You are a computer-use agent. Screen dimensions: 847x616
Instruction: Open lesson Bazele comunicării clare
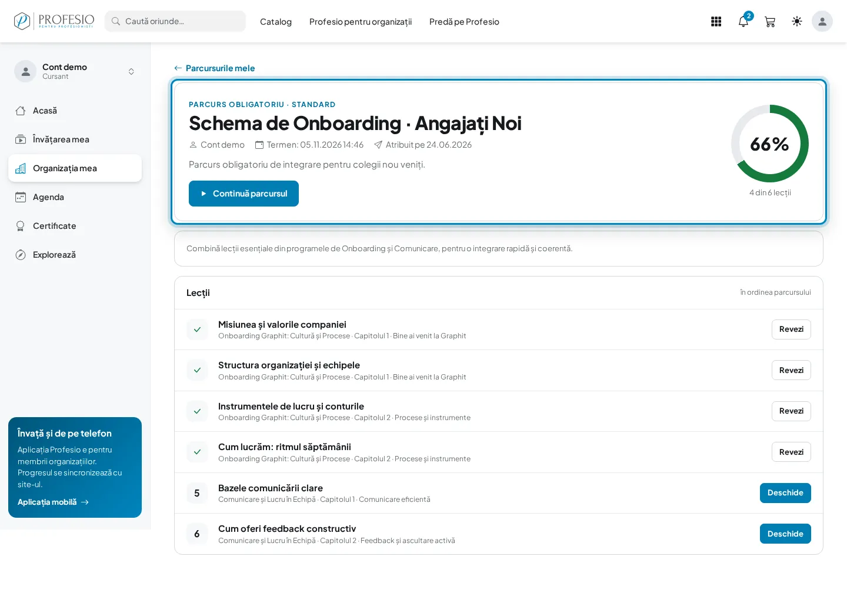[785, 493]
